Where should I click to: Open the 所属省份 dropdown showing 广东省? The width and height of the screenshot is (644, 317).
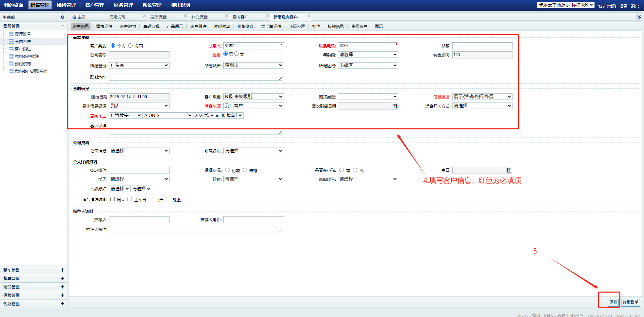point(139,66)
